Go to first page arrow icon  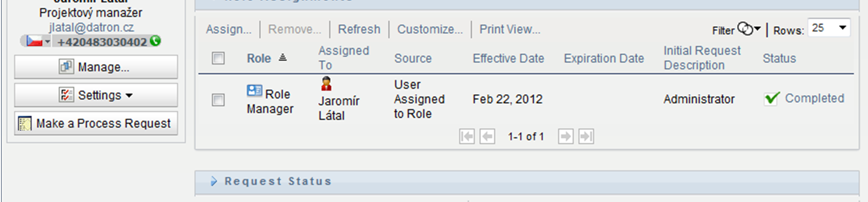pyautogui.click(x=467, y=137)
